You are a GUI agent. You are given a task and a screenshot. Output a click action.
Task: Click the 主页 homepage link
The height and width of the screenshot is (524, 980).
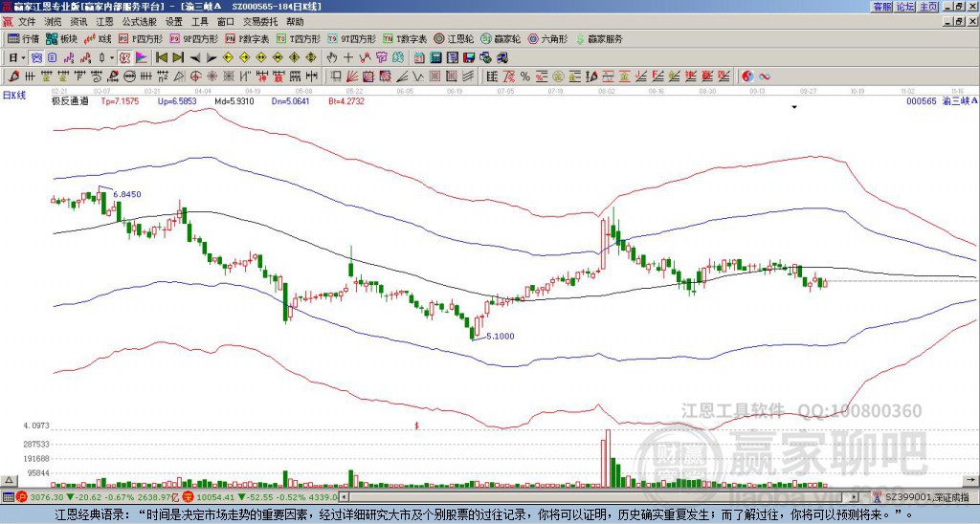928,7
